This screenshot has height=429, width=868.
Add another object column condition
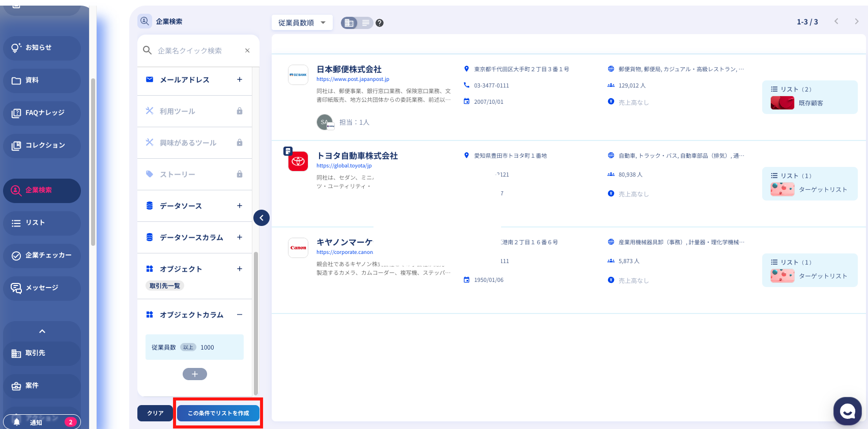point(195,374)
